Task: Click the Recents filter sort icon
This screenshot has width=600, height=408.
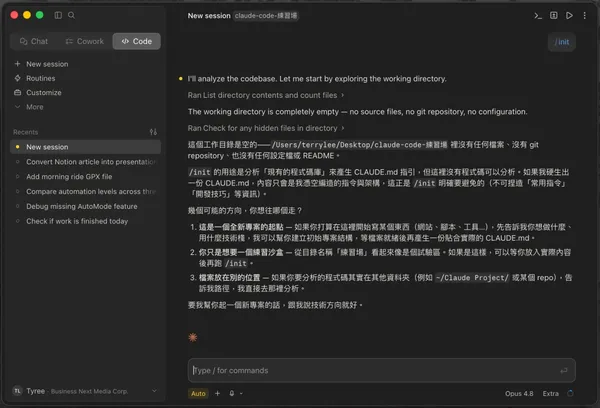Action: coord(153,132)
